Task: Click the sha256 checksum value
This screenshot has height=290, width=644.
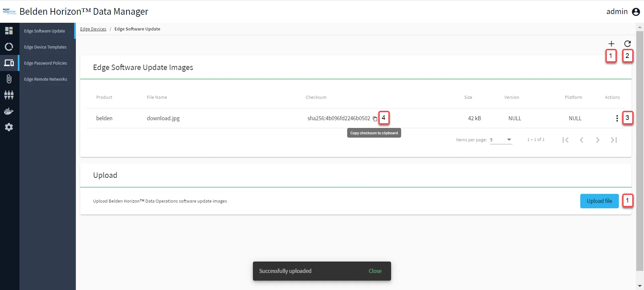Action: (x=339, y=118)
